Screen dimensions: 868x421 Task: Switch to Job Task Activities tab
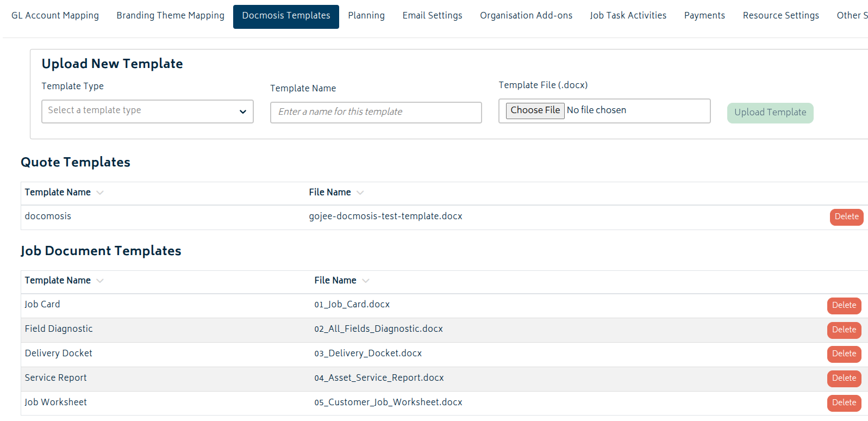[628, 16]
